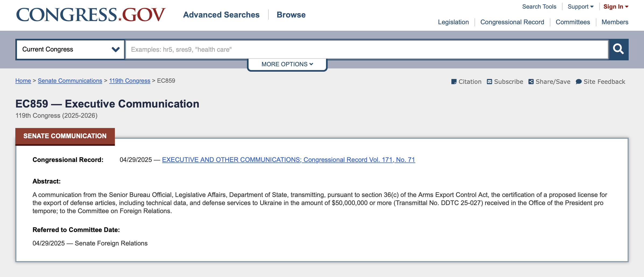644x277 pixels.
Task: Open the Current Congress dropdown
Action: pyautogui.click(x=70, y=49)
